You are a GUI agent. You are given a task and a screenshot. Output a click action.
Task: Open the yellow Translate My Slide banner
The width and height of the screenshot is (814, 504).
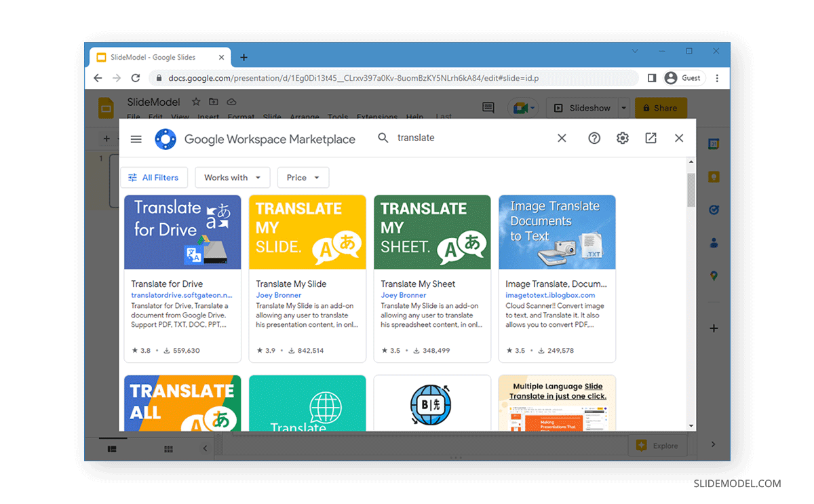(307, 233)
